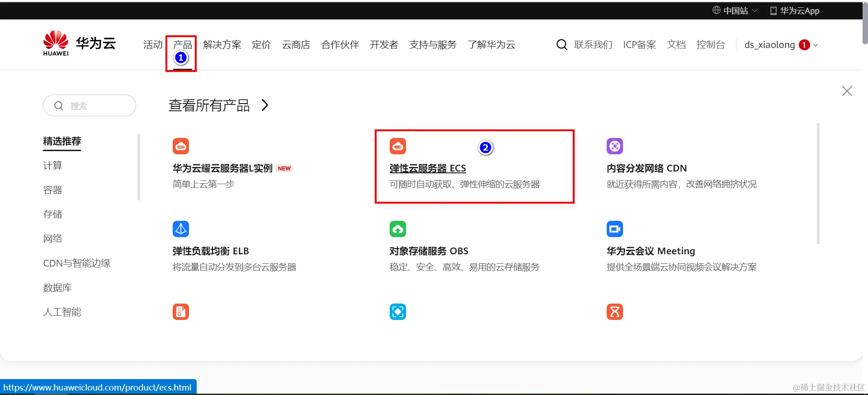Click the ICP备案 link
Image resolution: width=868 pixels, height=395 pixels.
(x=639, y=45)
